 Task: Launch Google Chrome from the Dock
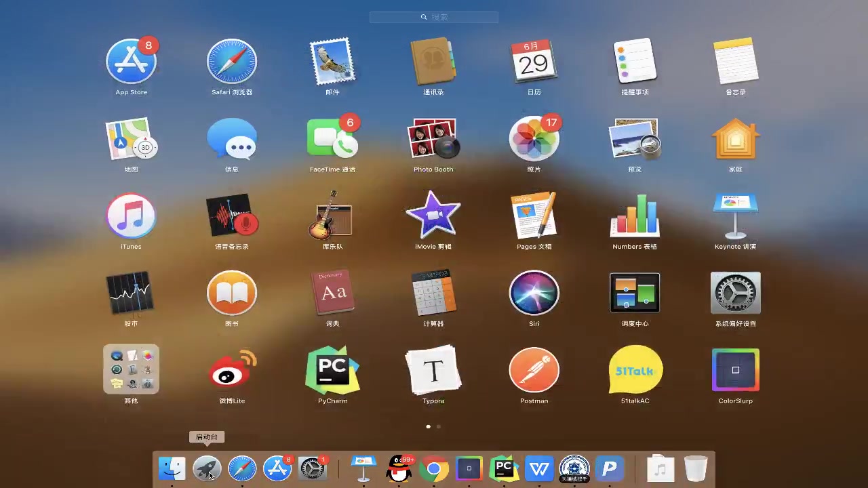[434, 468]
